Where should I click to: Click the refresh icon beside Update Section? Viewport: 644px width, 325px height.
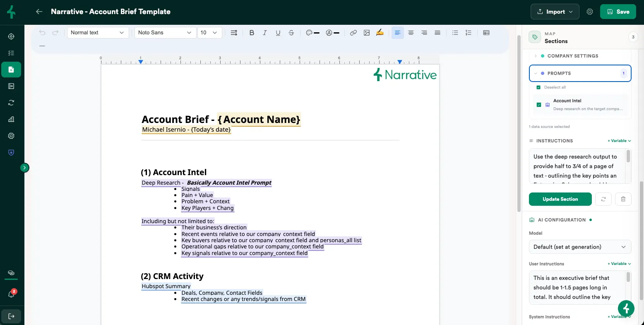click(603, 199)
